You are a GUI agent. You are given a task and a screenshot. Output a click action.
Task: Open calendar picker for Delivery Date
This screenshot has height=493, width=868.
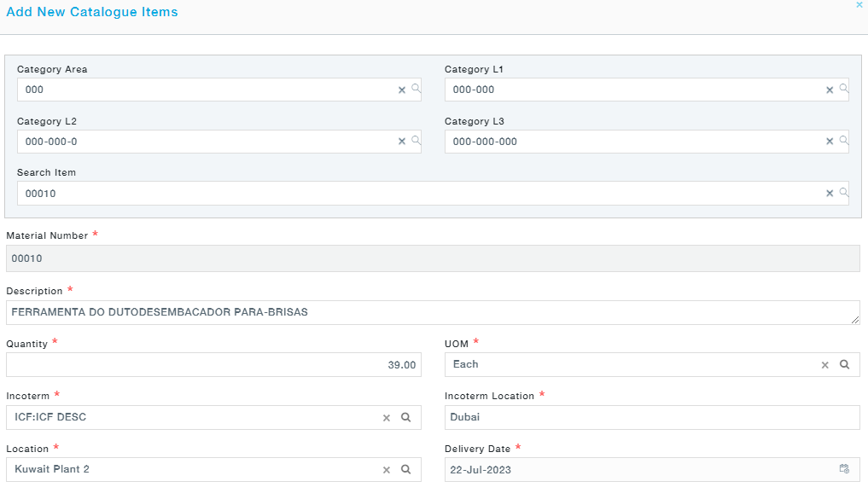pos(844,469)
